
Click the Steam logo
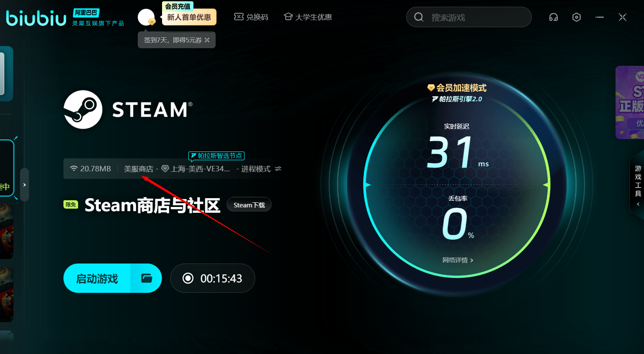[x=83, y=110]
